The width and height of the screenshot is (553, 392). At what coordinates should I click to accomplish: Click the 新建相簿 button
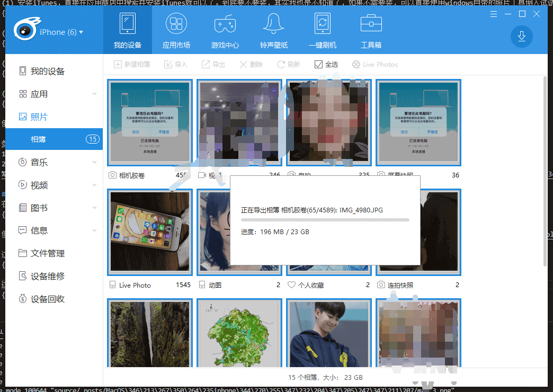pos(132,65)
